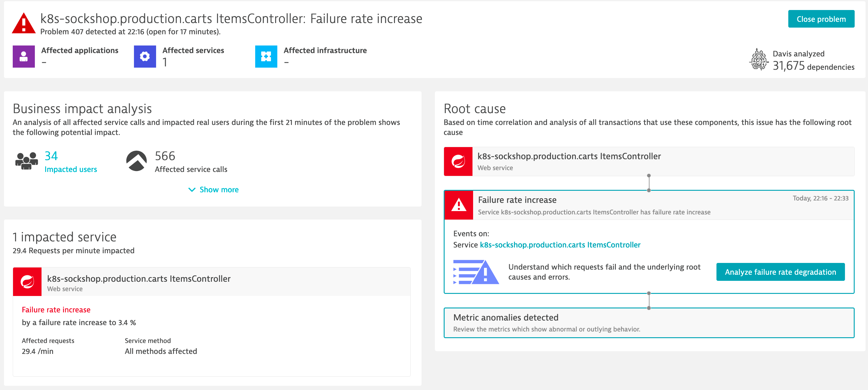Viewport: 868px width, 390px height.
Task: Click the Affected service calls icon
Action: pyautogui.click(x=136, y=161)
